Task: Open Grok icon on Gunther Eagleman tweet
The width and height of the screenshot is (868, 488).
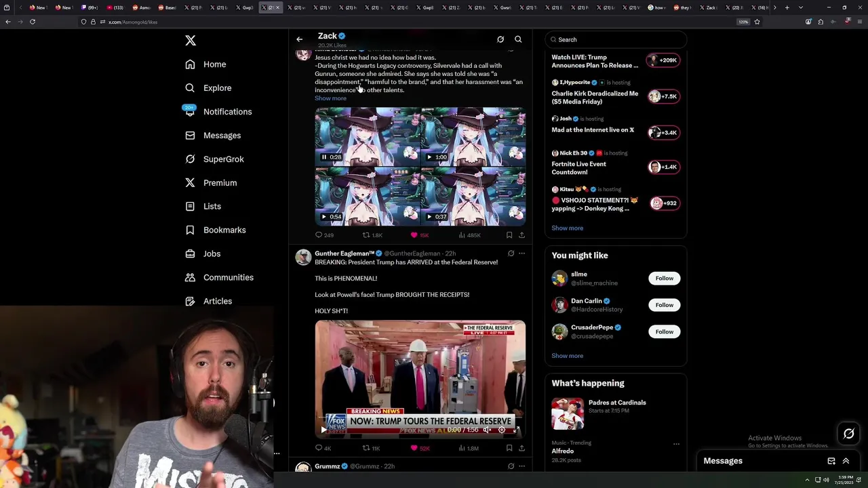Action: pyautogui.click(x=511, y=253)
